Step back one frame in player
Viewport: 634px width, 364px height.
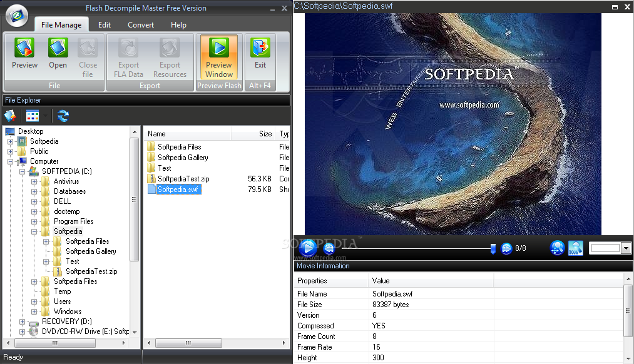(x=329, y=248)
